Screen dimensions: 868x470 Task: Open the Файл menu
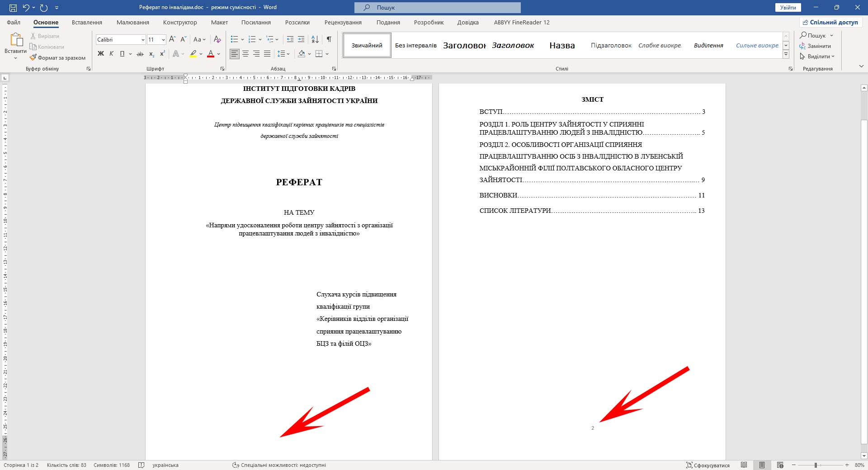[x=14, y=22]
